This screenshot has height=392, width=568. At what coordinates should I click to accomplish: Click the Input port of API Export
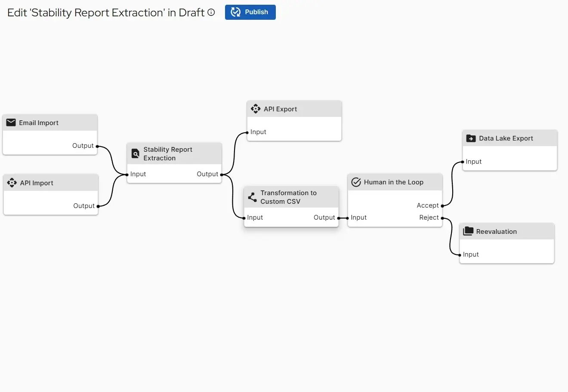click(x=247, y=132)
